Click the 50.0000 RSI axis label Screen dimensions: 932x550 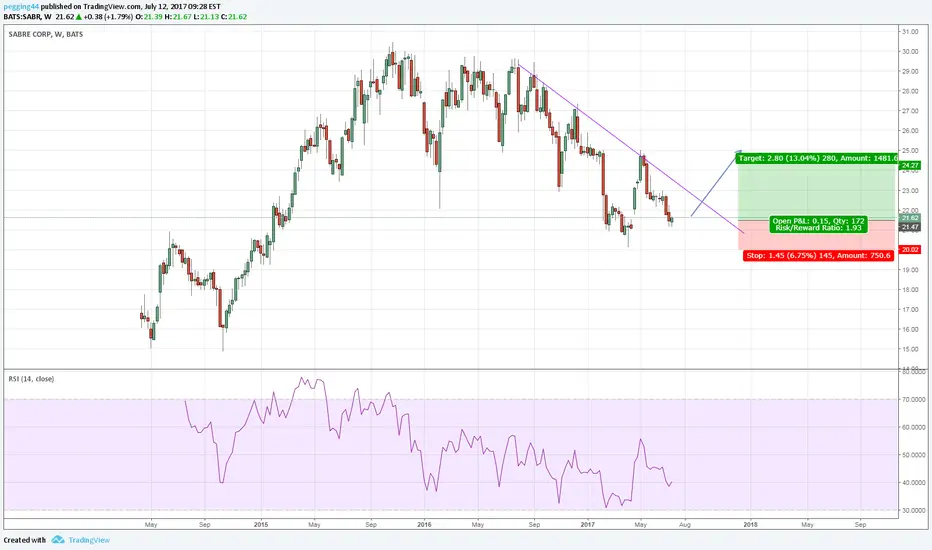click(914, 455)
